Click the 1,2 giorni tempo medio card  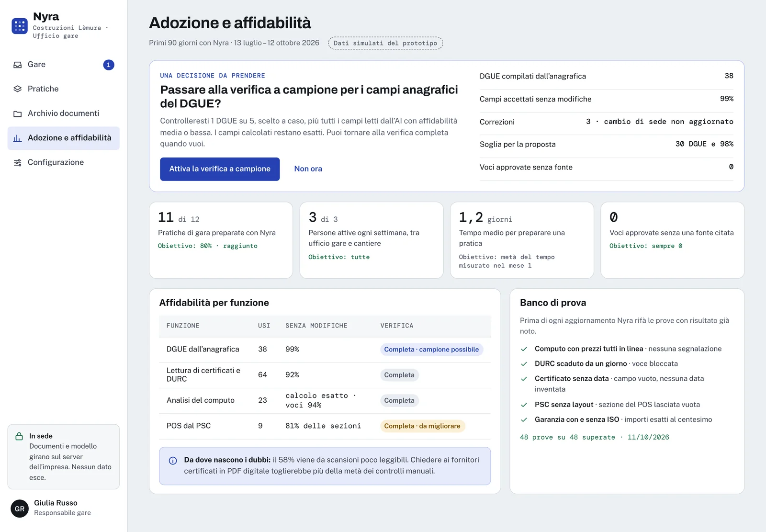coord(522,240)
